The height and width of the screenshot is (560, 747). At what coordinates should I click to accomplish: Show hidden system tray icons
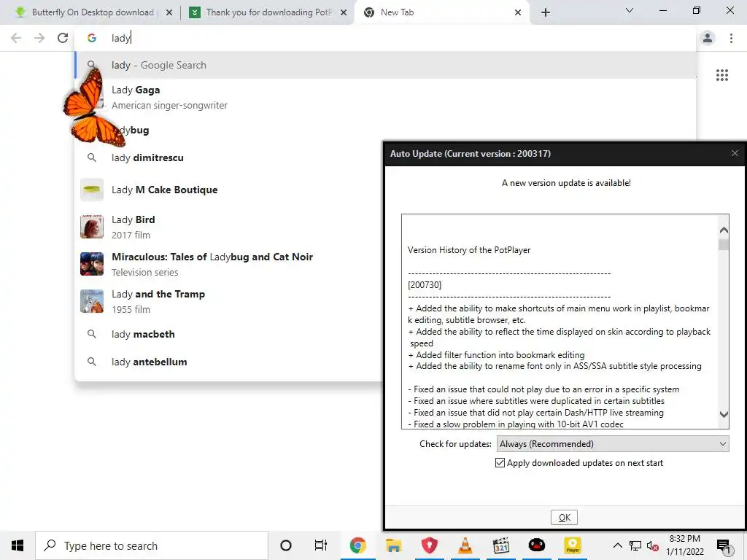(617, 545)
